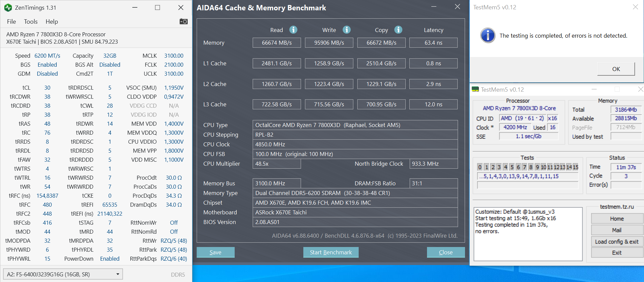This screenshot has width=644, height=282.
Task: Click Exit button in TestMem5
Action: [x=617, y=253]
